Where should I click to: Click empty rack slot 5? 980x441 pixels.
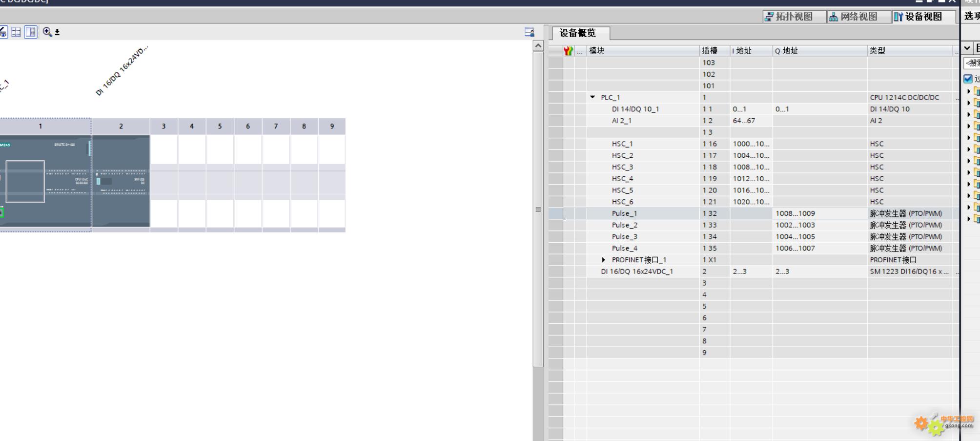[220, 181]
